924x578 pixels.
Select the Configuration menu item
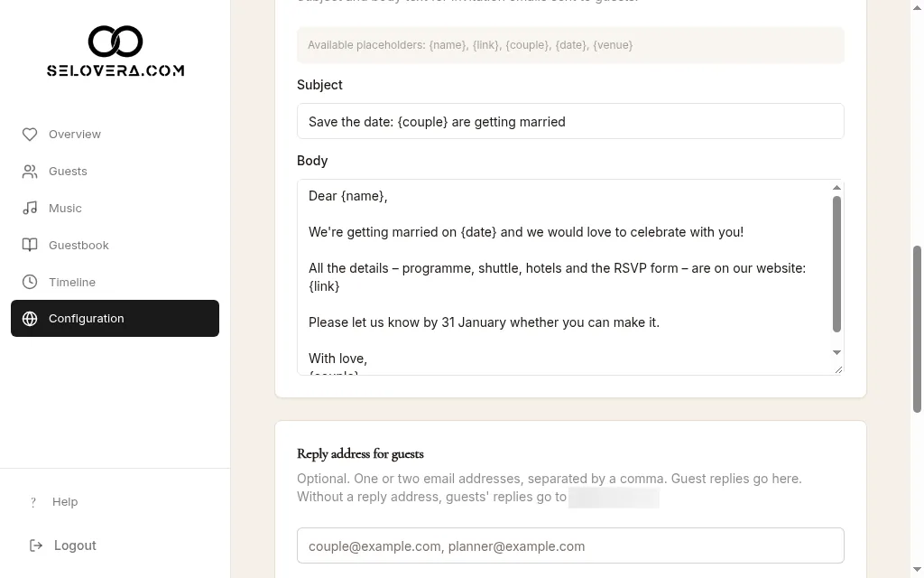point(115,319)
